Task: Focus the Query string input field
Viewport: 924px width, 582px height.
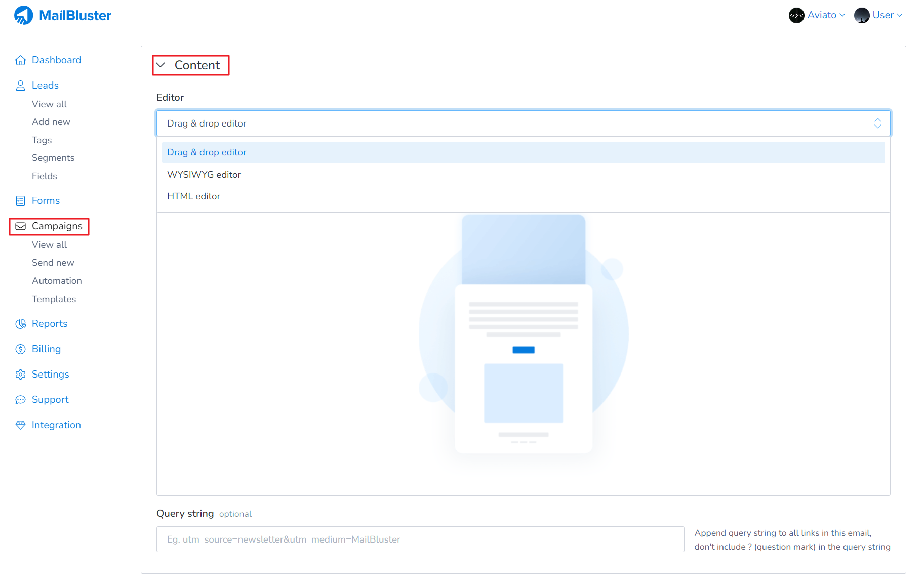Action: 420,539
